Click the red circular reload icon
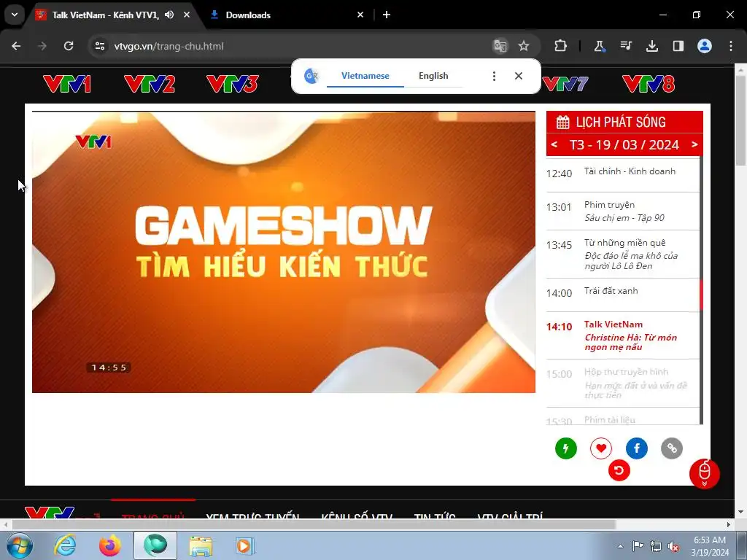The image size is (747, 560). 619,470
